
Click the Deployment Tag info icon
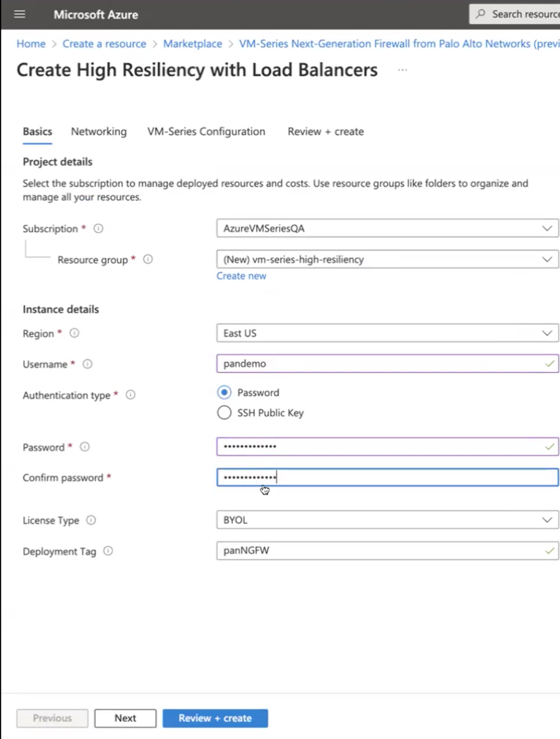coord(108,551)
